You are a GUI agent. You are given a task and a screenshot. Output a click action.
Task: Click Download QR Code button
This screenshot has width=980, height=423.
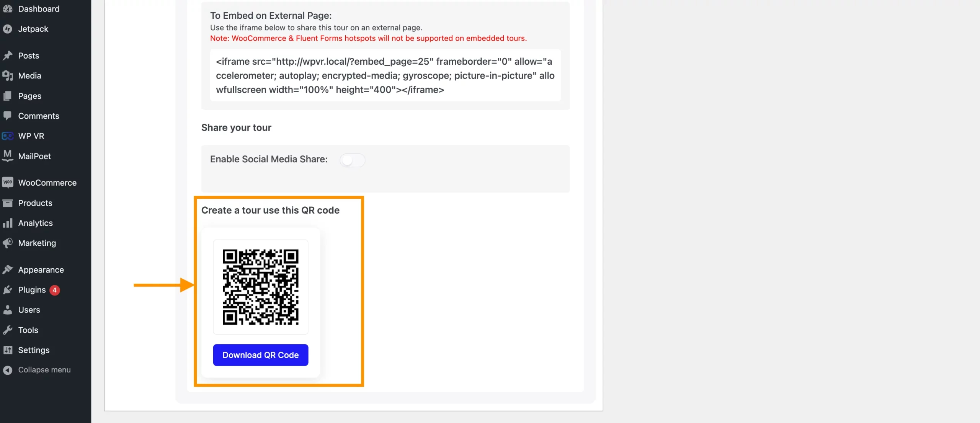click(x=261, y=355)
